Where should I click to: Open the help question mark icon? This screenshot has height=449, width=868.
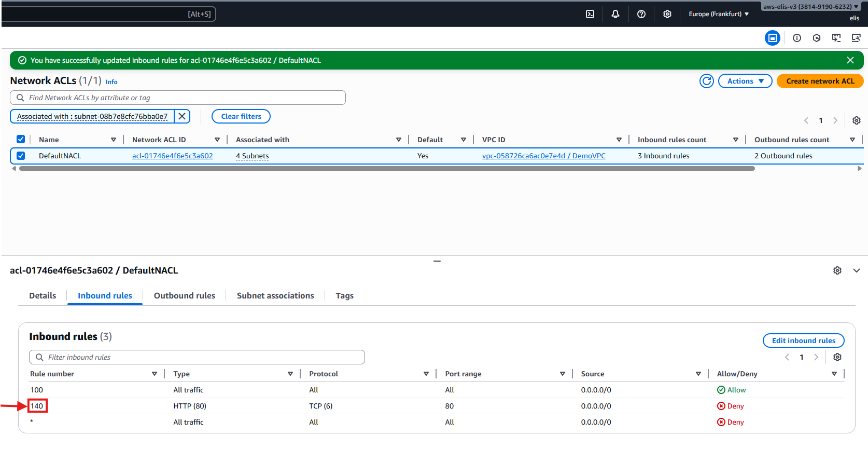point(641,14)
